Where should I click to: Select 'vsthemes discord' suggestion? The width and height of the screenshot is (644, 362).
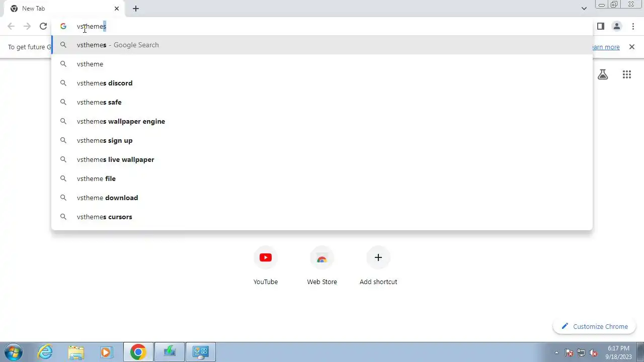pos(322,83)
